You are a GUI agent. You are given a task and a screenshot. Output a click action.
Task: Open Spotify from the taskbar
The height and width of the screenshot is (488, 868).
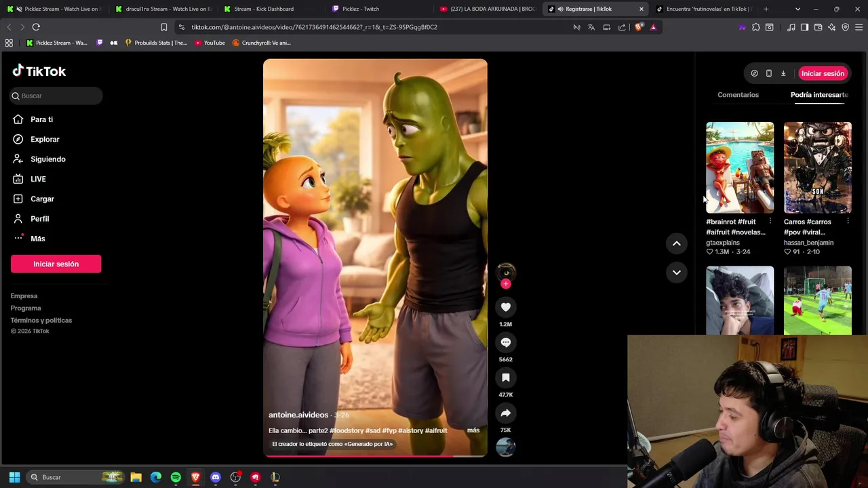point(176,477)
